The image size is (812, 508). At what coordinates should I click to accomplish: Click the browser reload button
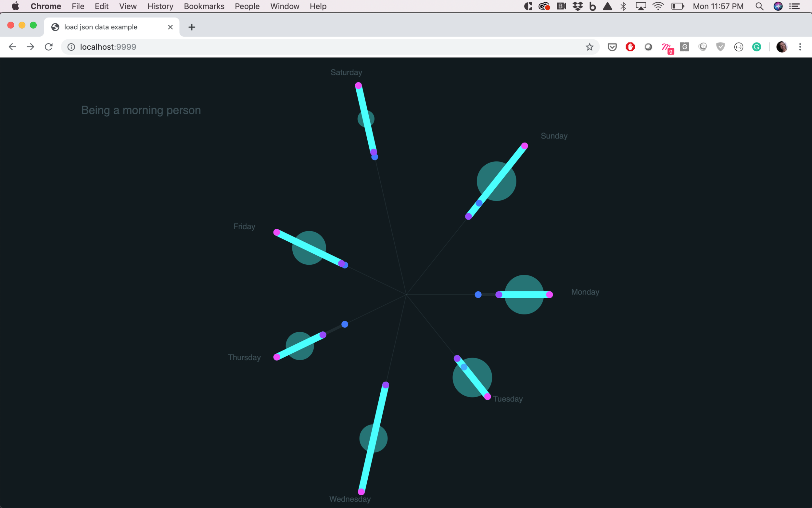pos(49,47)
